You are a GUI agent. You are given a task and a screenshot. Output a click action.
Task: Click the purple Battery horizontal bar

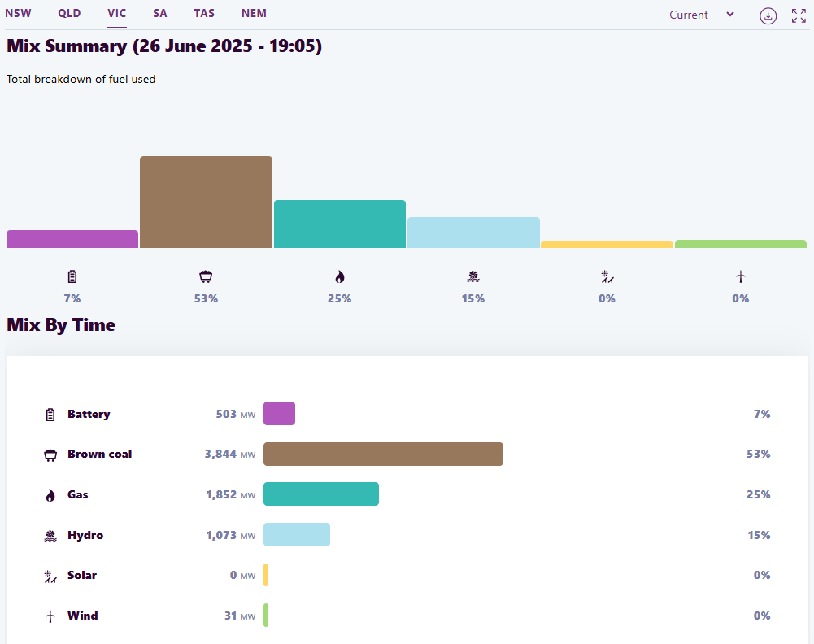click(279, 413)
